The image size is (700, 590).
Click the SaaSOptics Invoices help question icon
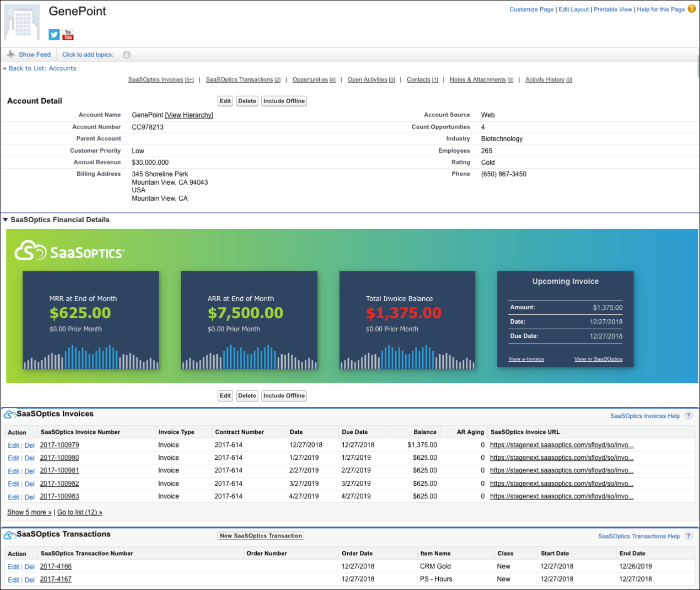[x=688, y=415]
